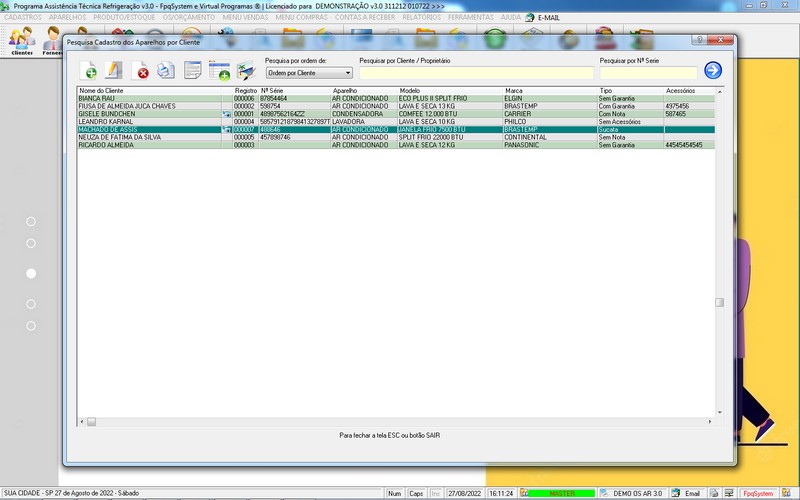Screen dimensions: 800x500
Task: Open the RELATÓRIOS menu
Action: coord(421,17)
